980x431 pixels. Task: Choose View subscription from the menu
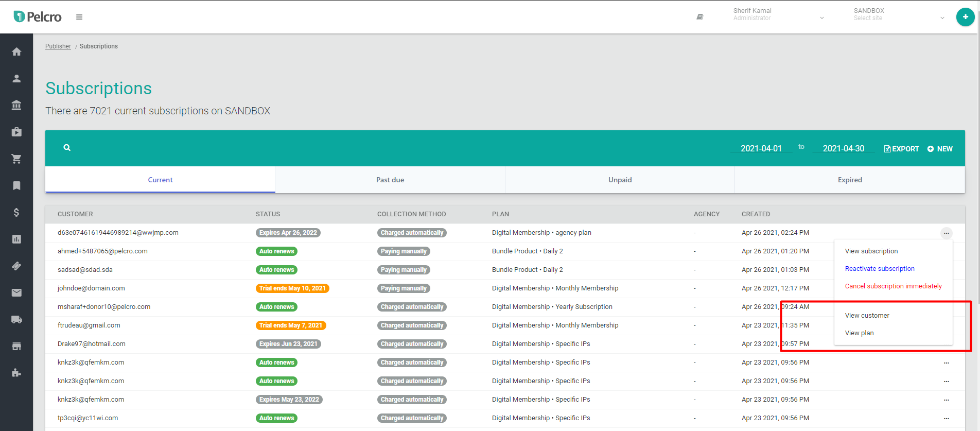(871, 251)
